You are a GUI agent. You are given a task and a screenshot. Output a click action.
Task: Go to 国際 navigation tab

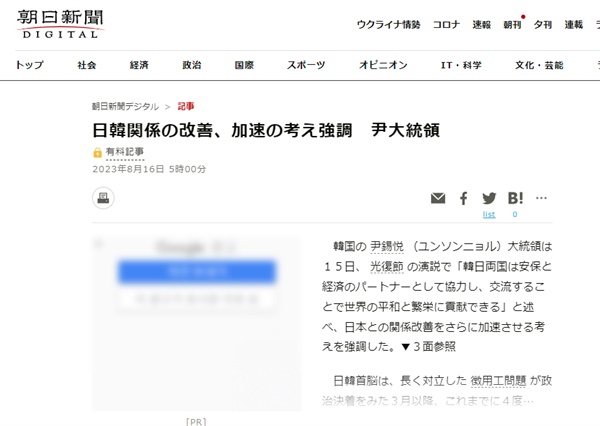[x=244, y=65]
